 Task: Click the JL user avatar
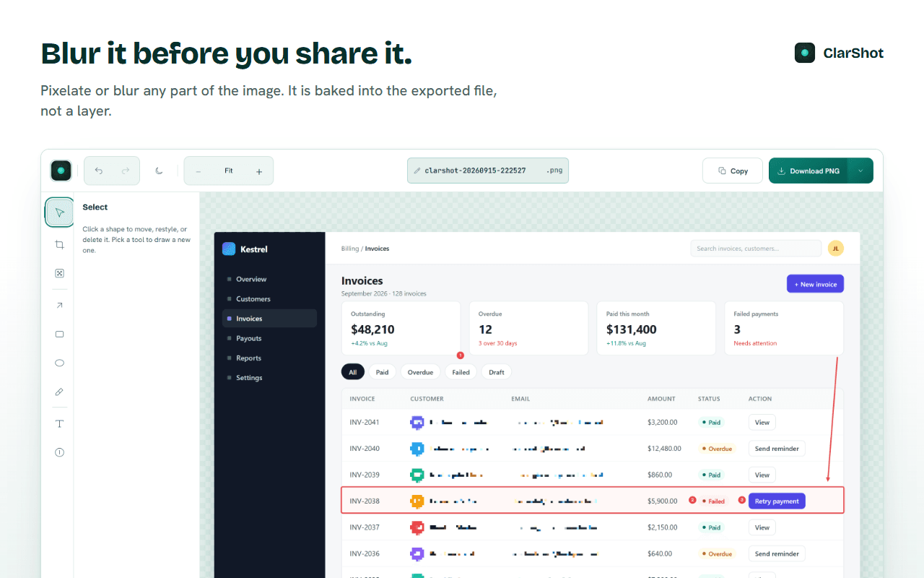(x=835, y=249)
